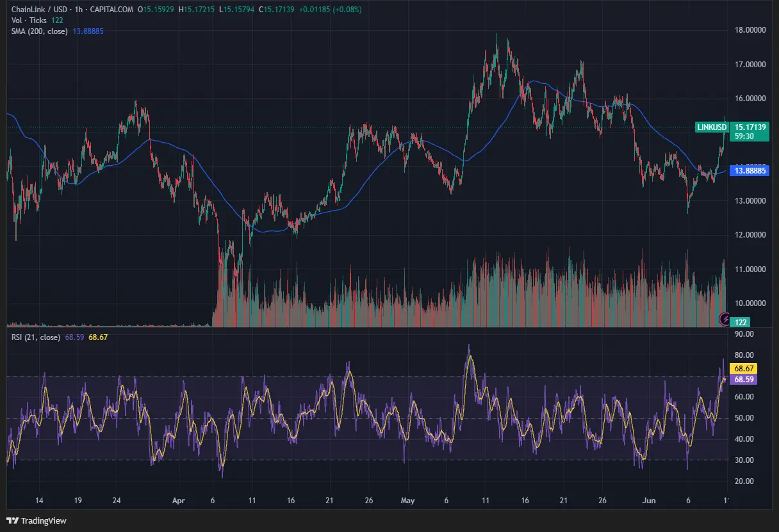Select the SMA (200, close) indicator legend
Screen dimensions: 779x532
(39, 31)
